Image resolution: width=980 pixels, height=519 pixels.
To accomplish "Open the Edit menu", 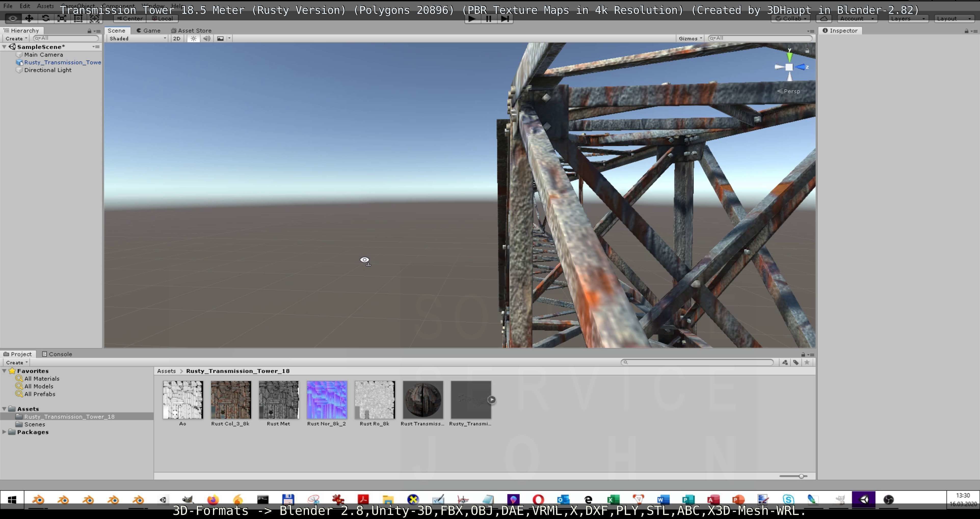I will pyautogui.click(x=25, y=6).
